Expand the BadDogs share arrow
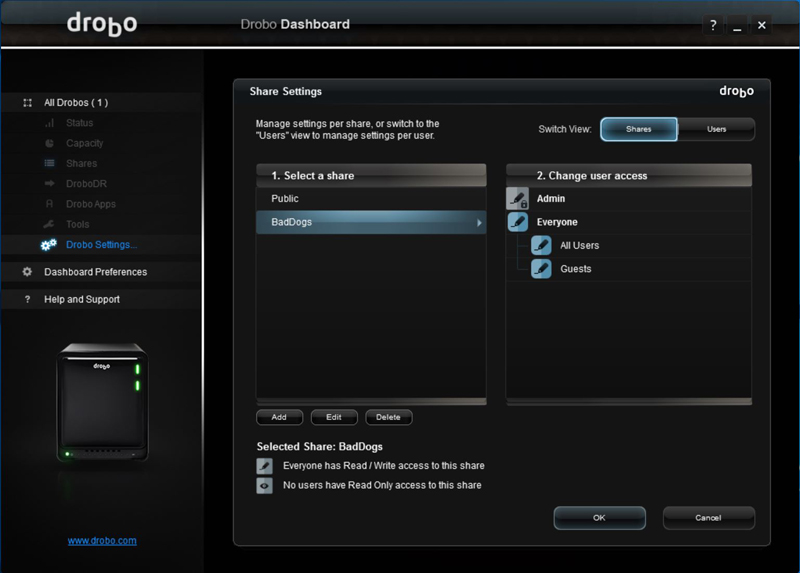This screenshot has width=800, height=573. pyautogui.click(x=479, y=222)
